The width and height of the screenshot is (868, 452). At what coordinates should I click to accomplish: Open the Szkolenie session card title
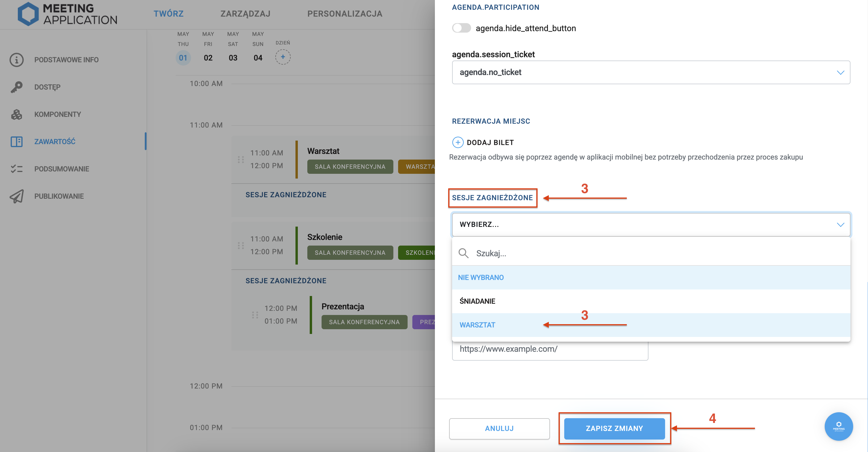(x=325, y=237)
